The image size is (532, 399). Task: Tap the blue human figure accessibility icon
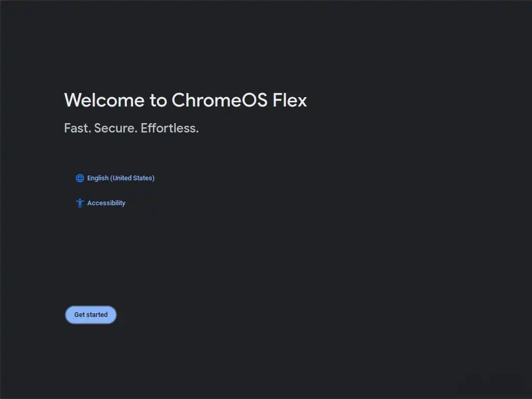coord(79,203)
